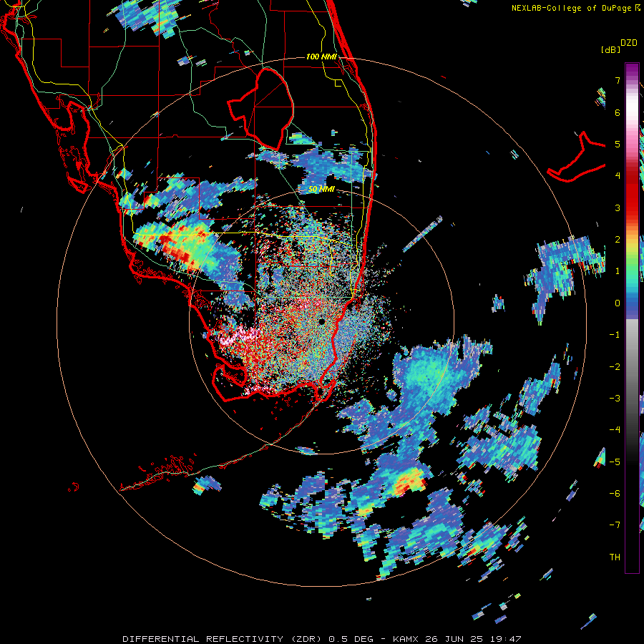Click the DIFFERENTIAL REFLECTIVITY (ZDR) caption text

point(223,639)
